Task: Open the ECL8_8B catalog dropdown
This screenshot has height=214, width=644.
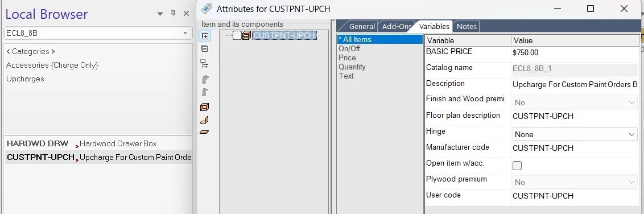Action: [x=185, y=33]
